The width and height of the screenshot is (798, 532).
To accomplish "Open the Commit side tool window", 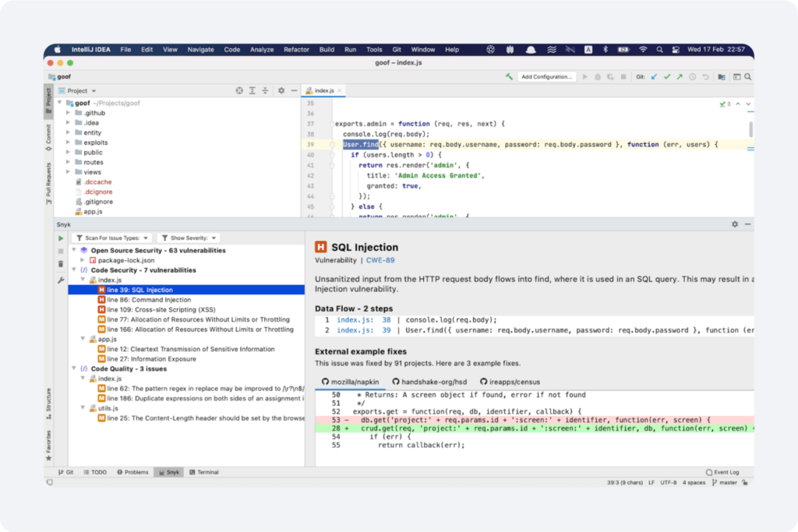I will [48, 137].
